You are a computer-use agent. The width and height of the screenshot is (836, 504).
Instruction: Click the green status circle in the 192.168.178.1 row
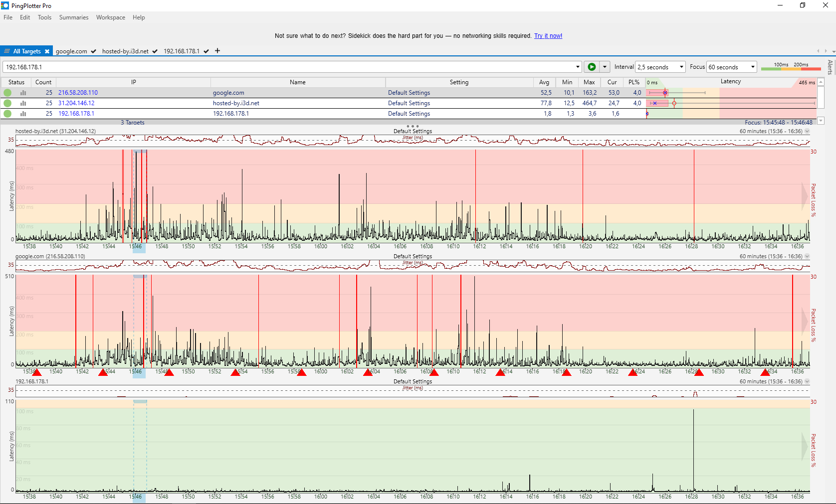(x=7, y=114)
